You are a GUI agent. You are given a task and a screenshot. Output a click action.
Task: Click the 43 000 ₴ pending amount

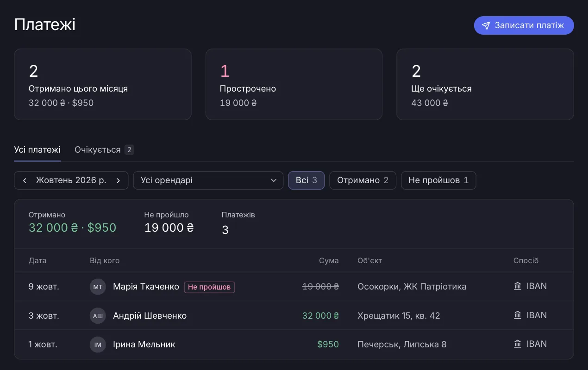(x=430, y=103)
